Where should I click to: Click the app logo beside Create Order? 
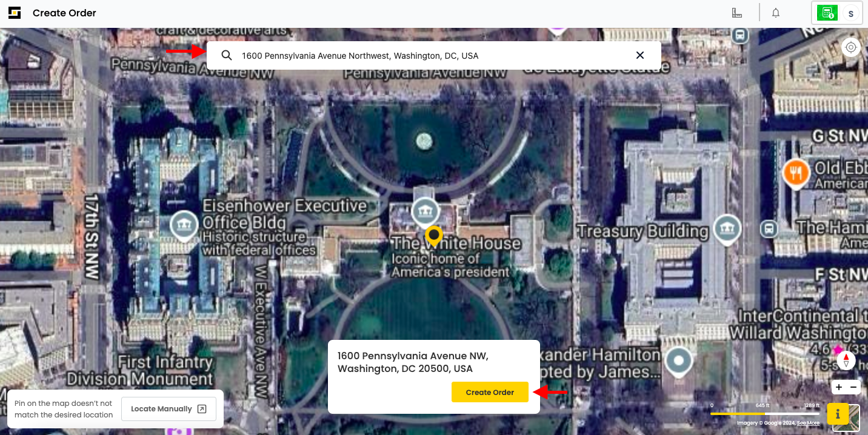(15, 13)
